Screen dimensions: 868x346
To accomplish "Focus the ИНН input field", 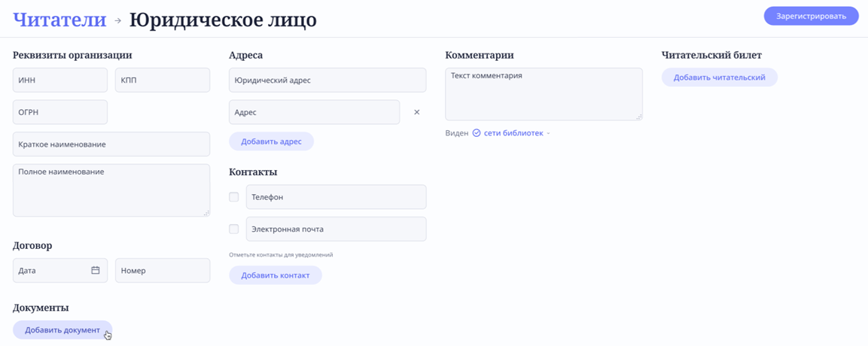I will 59,80.
